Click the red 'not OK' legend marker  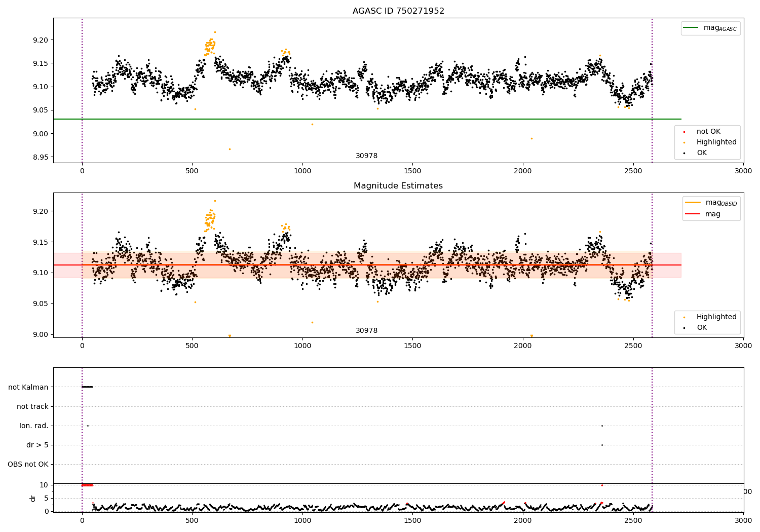[684, 132]
